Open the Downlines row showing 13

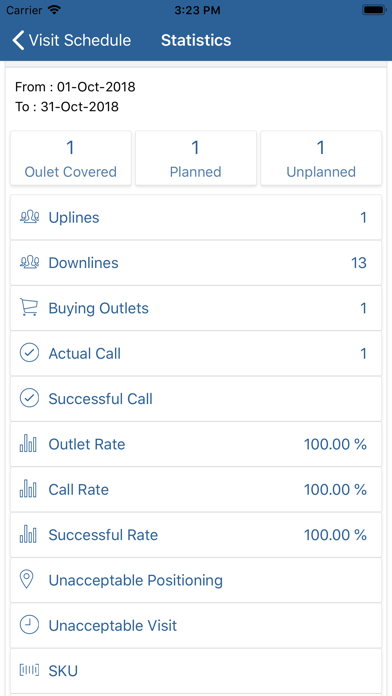point(196,263)
